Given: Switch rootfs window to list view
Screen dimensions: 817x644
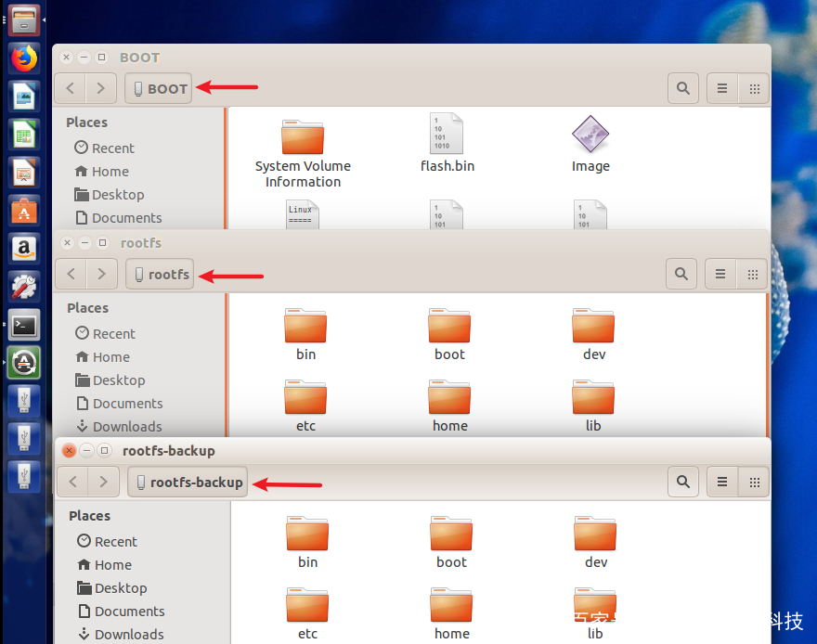Looking at the screenshot, I should [x=720, y=274].
